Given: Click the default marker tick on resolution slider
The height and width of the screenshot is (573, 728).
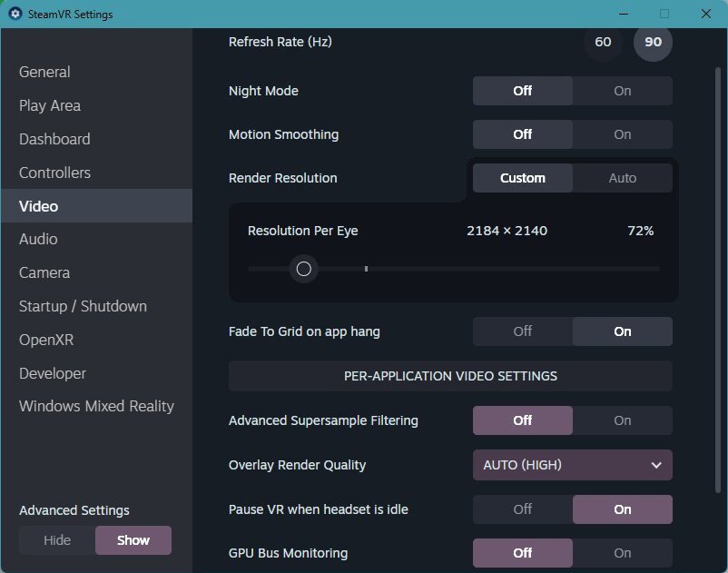Looking at the screenshot, I should [x=367, y=269].
